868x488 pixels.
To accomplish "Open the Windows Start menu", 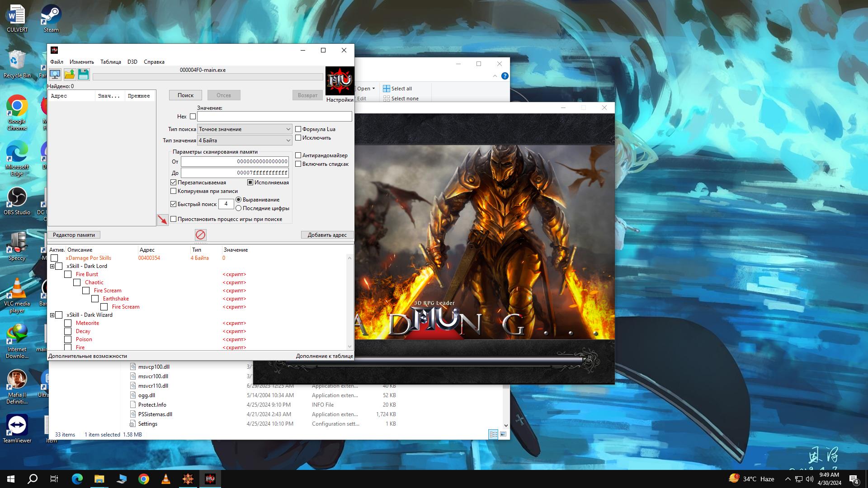I will [11, 479].
